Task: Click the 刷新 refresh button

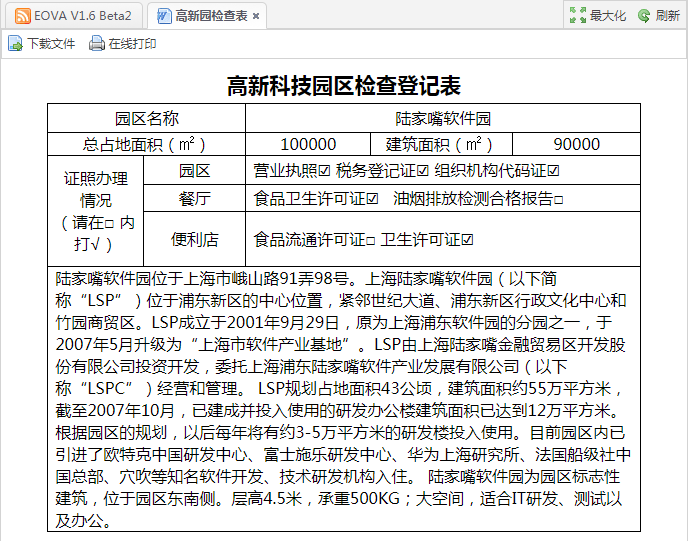Action: click(x=659, y=15)
